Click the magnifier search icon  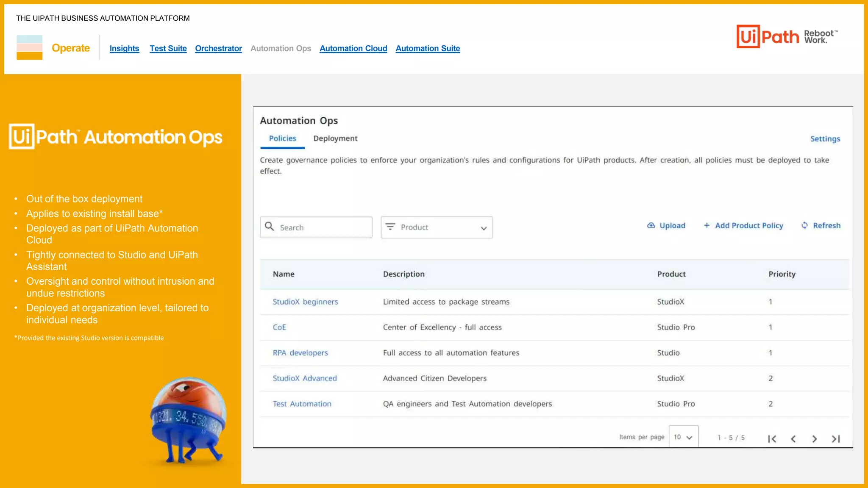tap(270, 226)
